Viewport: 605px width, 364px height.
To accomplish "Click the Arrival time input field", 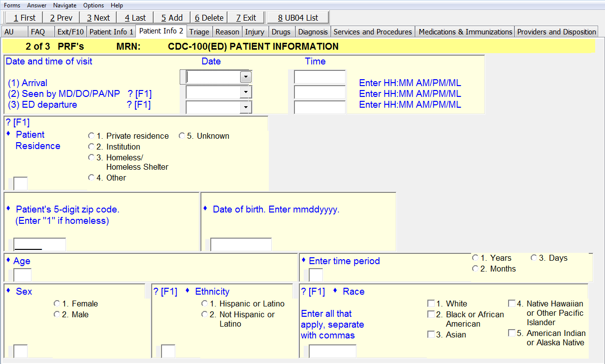I will point(319,77).
